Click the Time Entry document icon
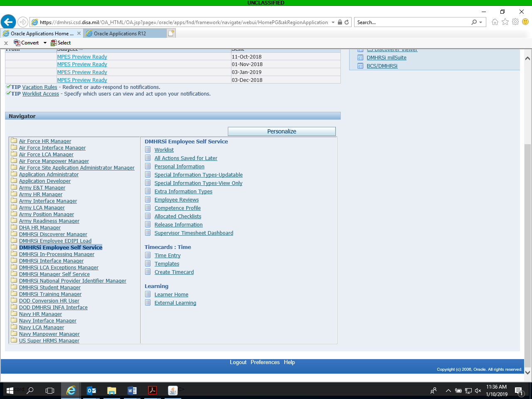This screenshot has width=532, height=399. pyautogui.click(x=148, y=255)
